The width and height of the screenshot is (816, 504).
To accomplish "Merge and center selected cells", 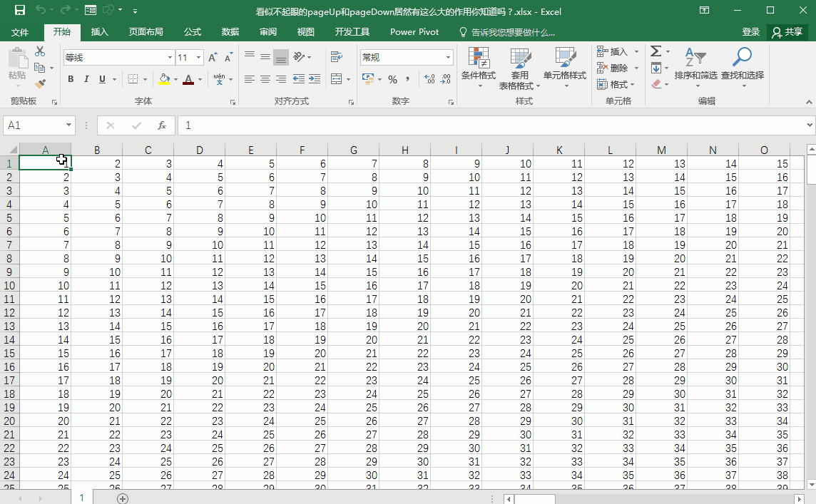I will (336, 79).
